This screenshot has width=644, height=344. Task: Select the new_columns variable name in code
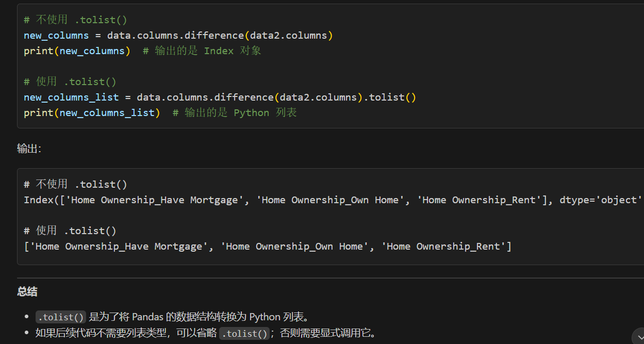(56, 35)
